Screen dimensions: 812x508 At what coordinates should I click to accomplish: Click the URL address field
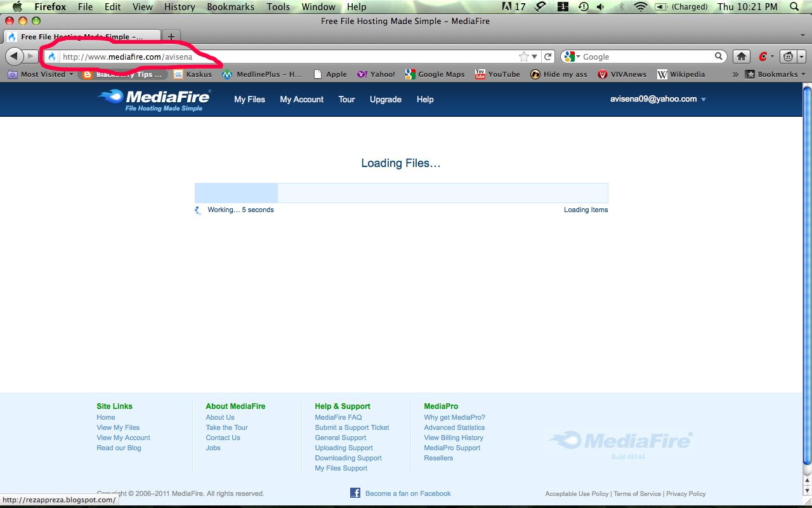point(289,57)
